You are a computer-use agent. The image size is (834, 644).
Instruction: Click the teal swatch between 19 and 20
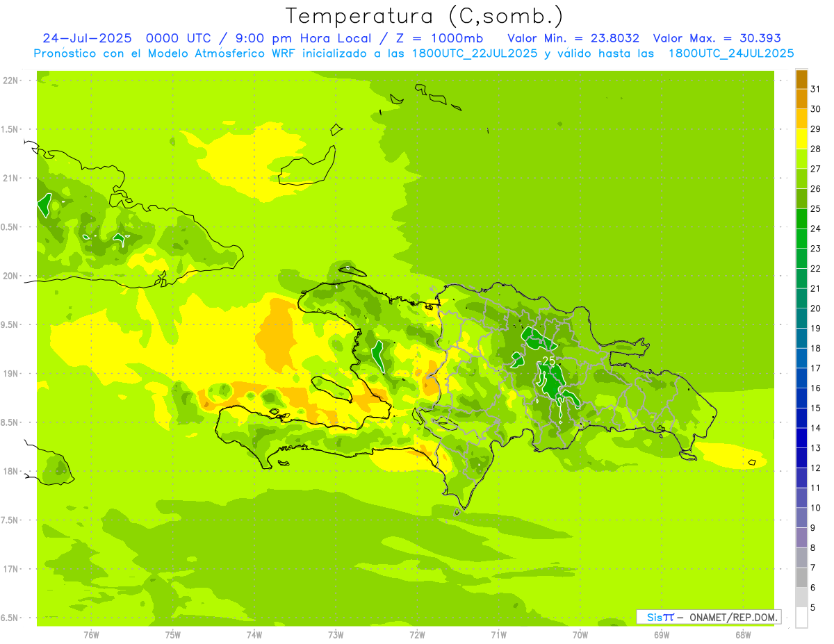point(801,319)
